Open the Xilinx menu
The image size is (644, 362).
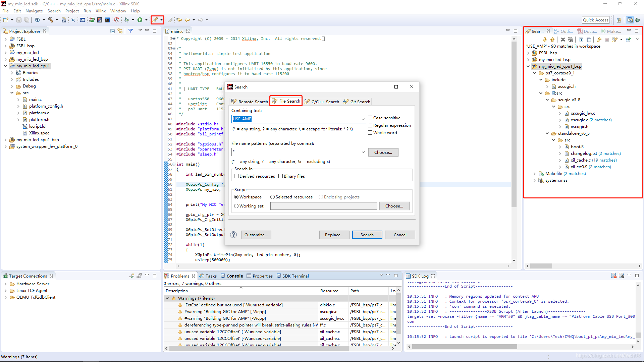pos(100,11)
